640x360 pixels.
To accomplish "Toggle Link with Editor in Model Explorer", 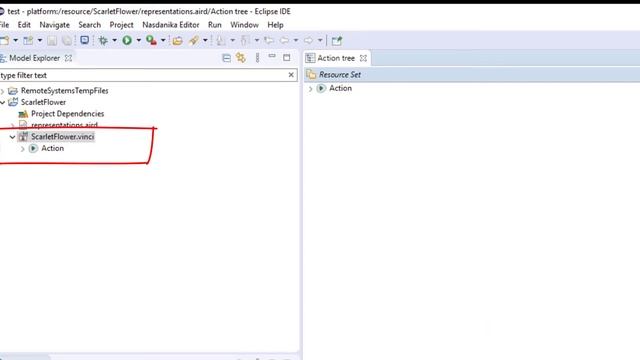I will pyautogui.click(x=241, y=58).
